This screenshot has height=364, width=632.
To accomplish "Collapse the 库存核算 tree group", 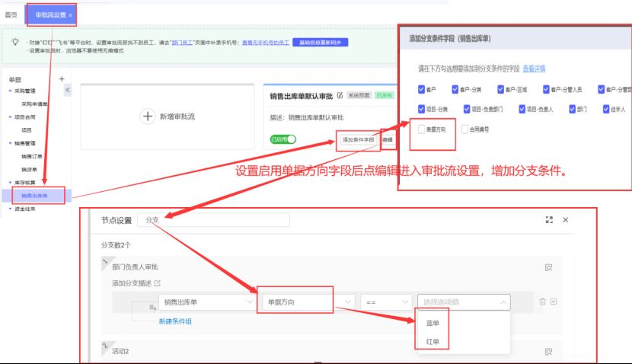I will coord(10,183).
